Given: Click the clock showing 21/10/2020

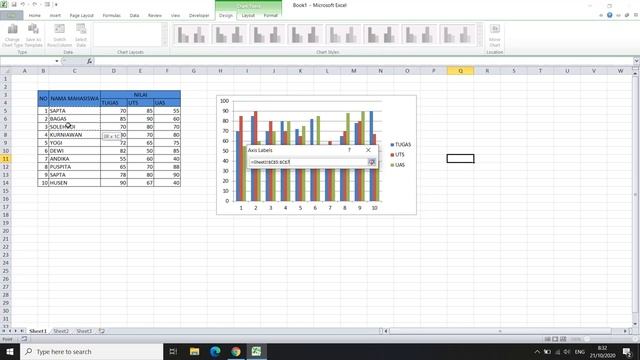Looking at the screenshot, I should click(602, 352).
